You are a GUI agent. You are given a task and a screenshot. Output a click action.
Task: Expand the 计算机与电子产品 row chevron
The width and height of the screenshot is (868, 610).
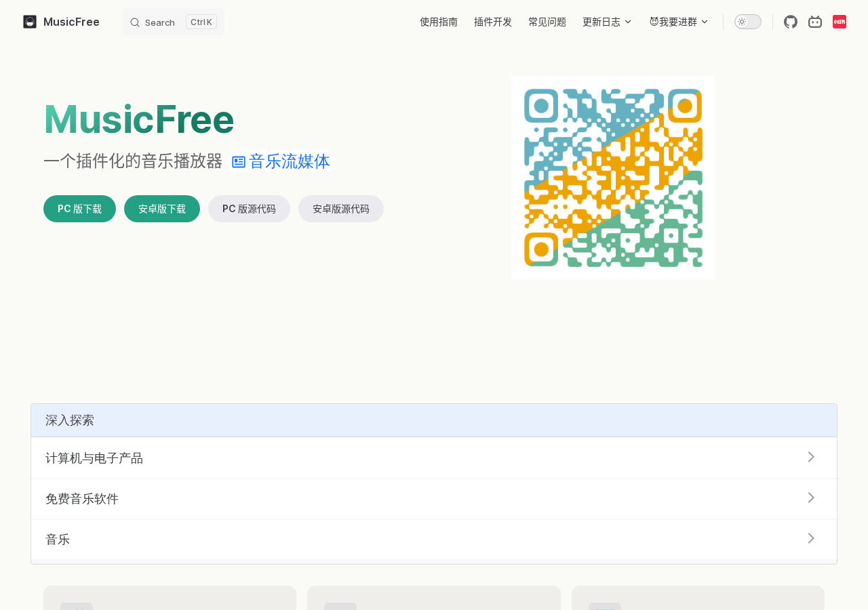(x=811, y=457)
